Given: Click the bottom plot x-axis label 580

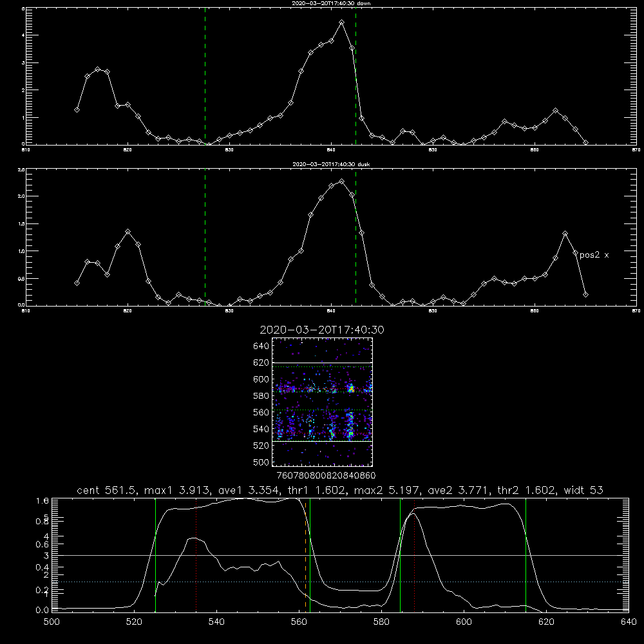Looking at the screenshot, I should (x=381, y=622).
